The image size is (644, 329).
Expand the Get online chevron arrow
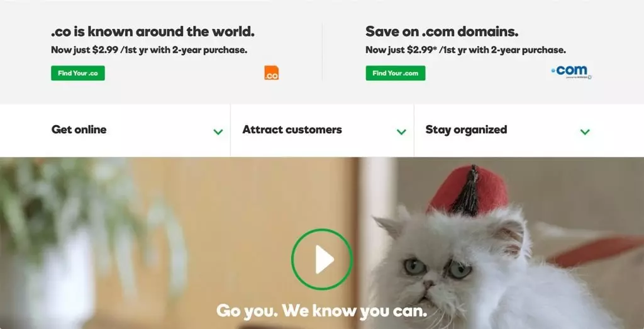tap(218, 132)
